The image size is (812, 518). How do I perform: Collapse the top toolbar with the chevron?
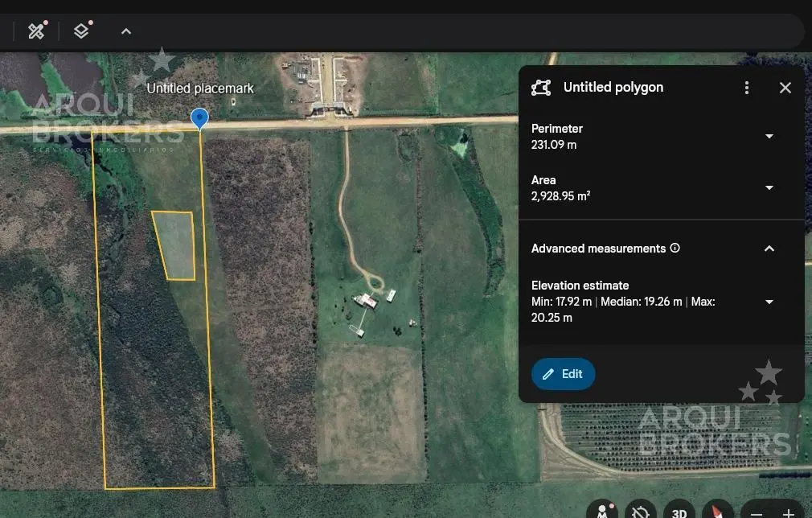pos(126,31)
